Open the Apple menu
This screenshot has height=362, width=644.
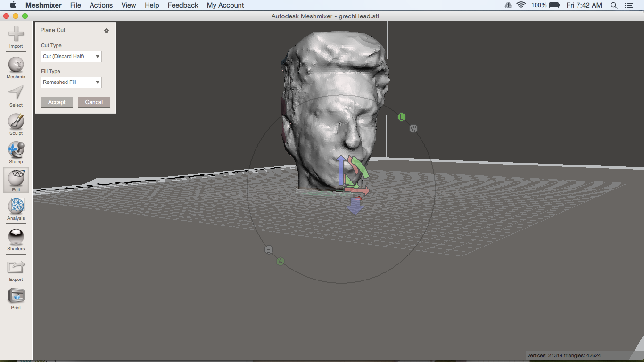tap(13, 5)
